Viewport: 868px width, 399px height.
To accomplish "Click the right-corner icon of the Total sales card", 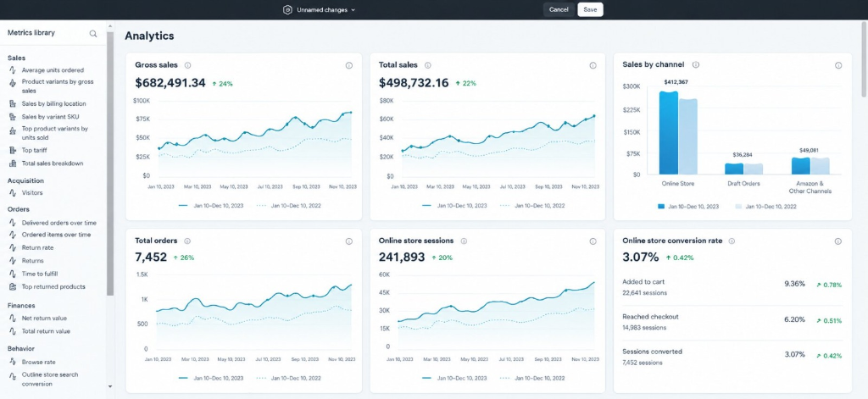I will [593, 65].
